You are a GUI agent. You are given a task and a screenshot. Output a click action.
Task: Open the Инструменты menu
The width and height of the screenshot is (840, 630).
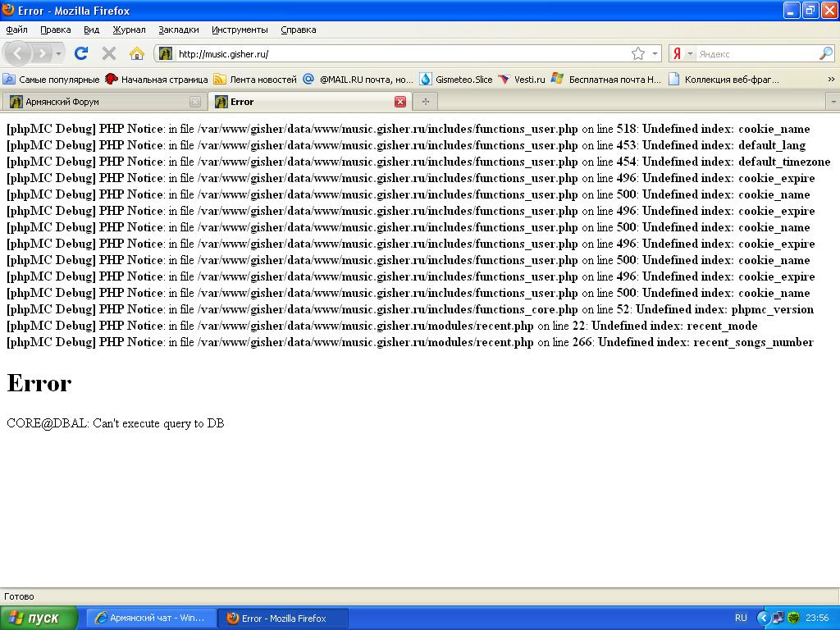240,30
